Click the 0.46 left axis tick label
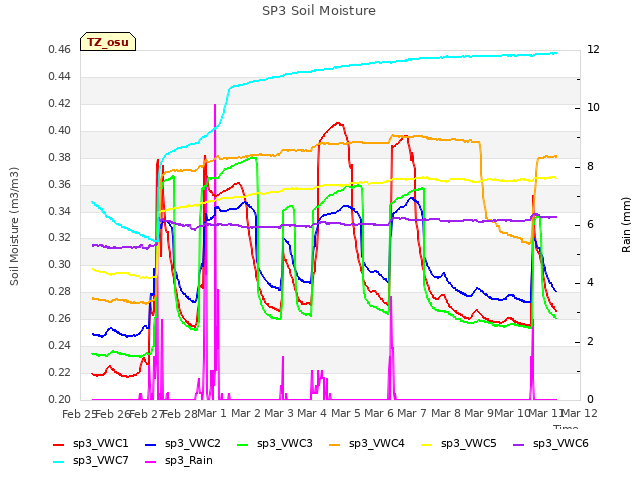The width and height of the screenshot is (640, 480). pos(60,50)
